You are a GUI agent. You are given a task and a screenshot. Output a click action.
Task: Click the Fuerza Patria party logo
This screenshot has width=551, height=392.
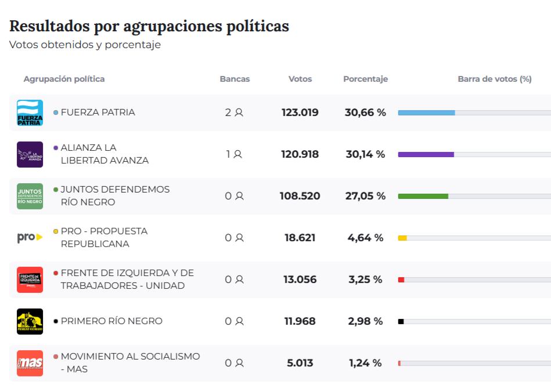(x=30, y=112)
